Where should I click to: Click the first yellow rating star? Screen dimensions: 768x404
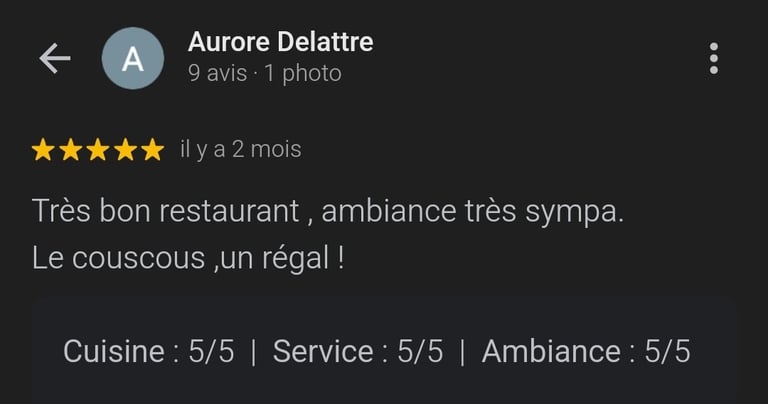[x=43, y=150]
